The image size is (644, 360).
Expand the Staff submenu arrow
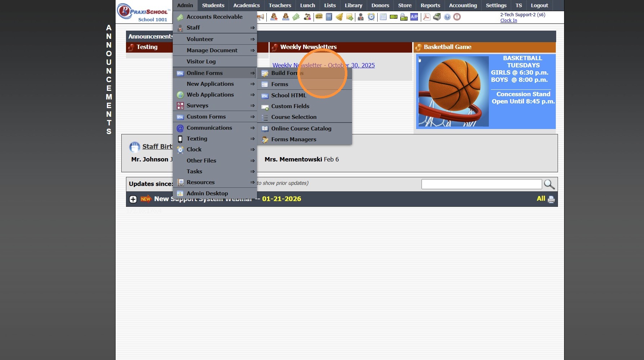coord(252,28)
